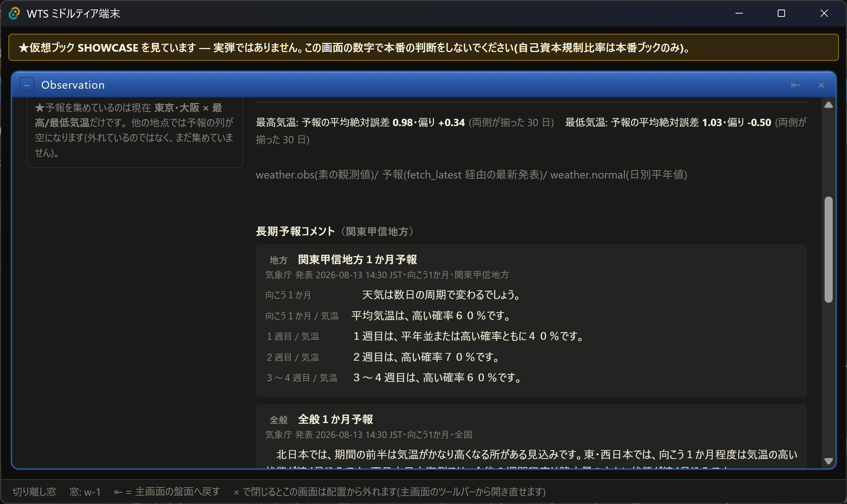Click the scrollbar down arrow
The width and height of the screenshot is (847, 504).
pyautogui.click(x=829, y=461)
